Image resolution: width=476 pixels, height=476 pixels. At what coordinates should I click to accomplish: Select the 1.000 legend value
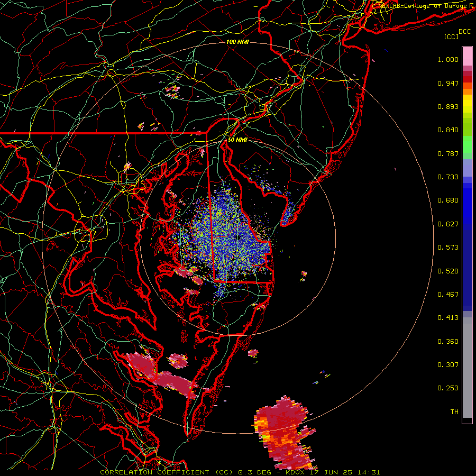(x=448, y=59)
